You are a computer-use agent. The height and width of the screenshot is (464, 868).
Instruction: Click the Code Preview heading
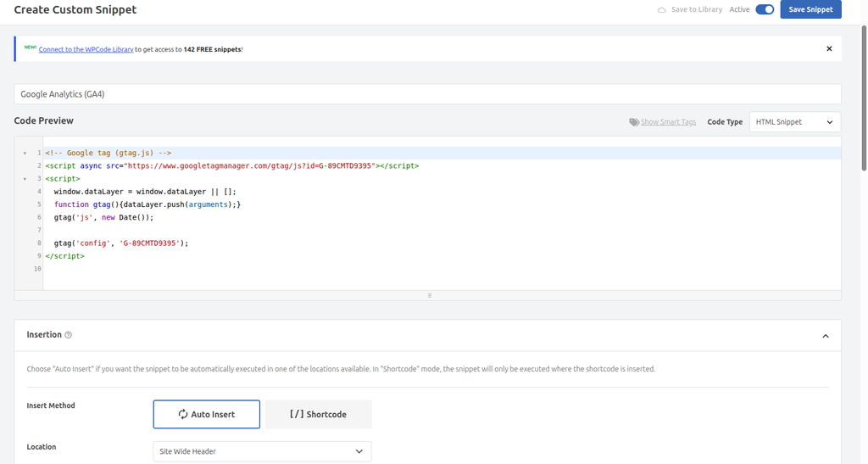click(44, 120)
